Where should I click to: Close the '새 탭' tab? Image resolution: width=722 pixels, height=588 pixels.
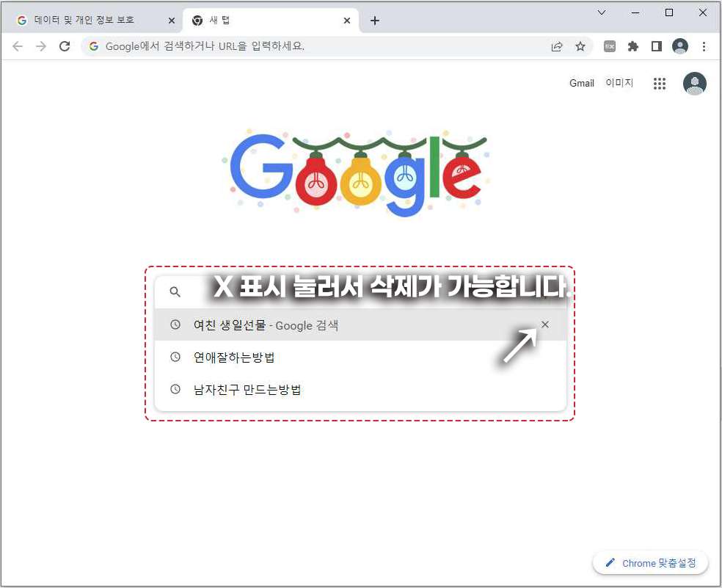click(347, 21)
